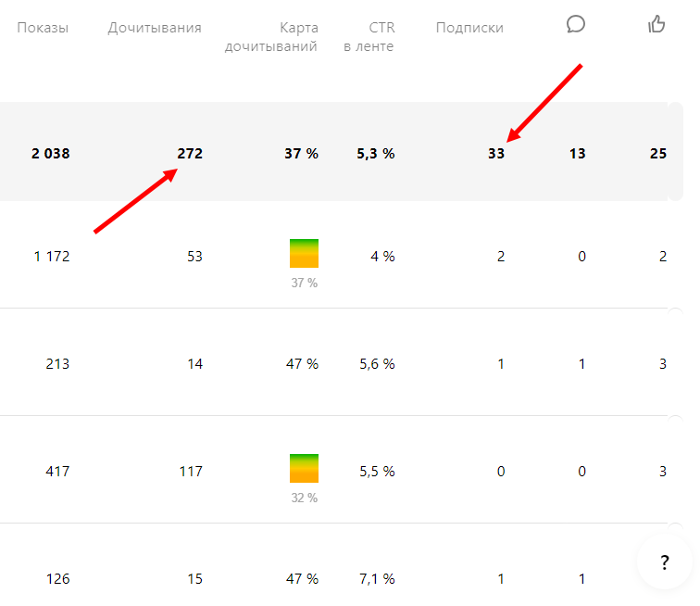Open read-through map swatch showing 37 %
Viewport: 700px width, 606px height.
[x=304, y=254]
